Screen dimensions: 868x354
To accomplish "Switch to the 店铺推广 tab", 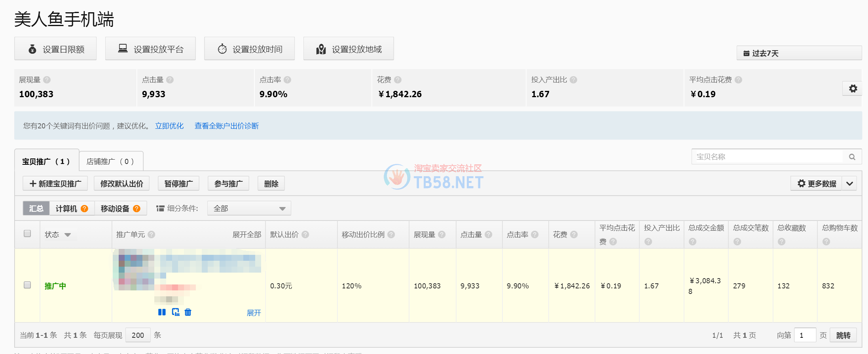I will coord(111,161).
